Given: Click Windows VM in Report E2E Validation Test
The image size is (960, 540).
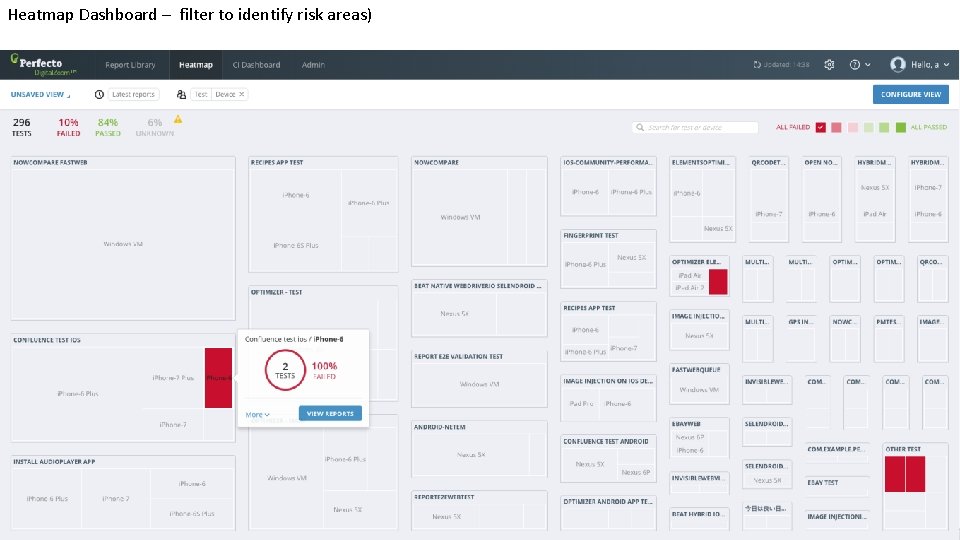Looking at the screenshot, I should click(479, 384).
